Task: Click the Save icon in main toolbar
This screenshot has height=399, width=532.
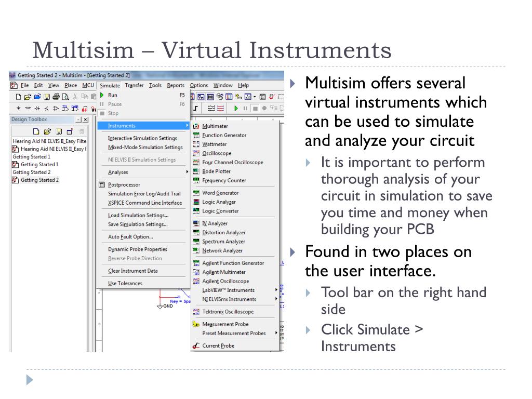Action: coord(46,97)
